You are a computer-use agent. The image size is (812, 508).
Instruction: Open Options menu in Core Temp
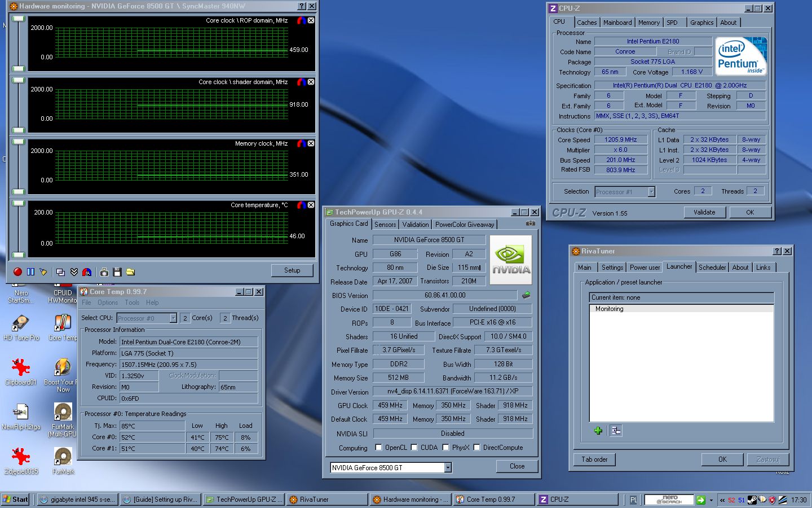[108, 303]
